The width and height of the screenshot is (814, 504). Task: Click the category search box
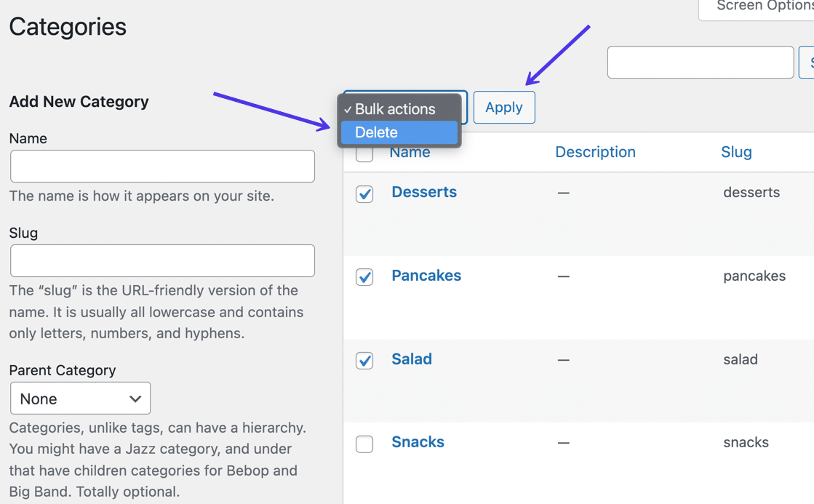coord(700,62)
